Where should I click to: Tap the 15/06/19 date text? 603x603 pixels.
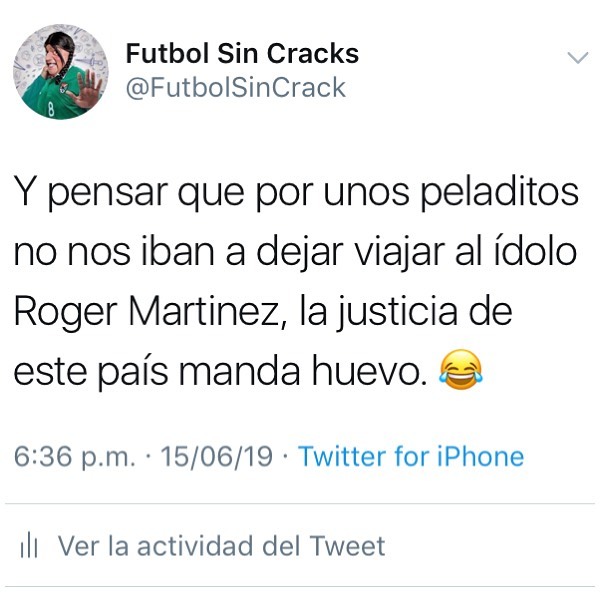[217, 456]
